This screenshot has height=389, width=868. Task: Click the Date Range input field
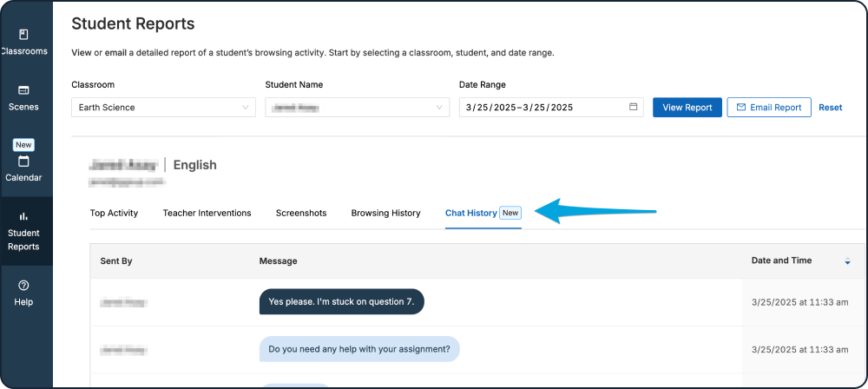pyautogui.click(x=542, y=108)
